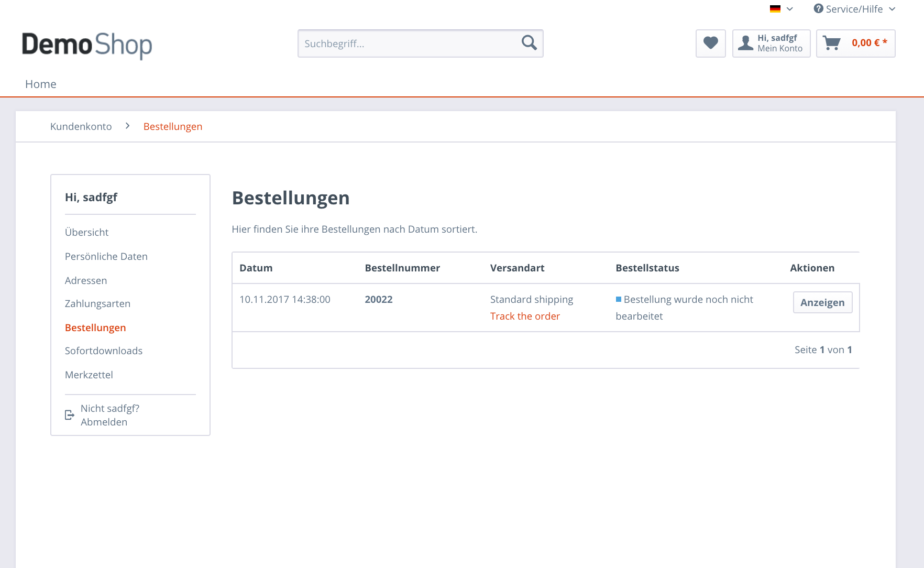
Task: Click the Hi, sadfgf sidebar heading
Action: pos(91,197)
